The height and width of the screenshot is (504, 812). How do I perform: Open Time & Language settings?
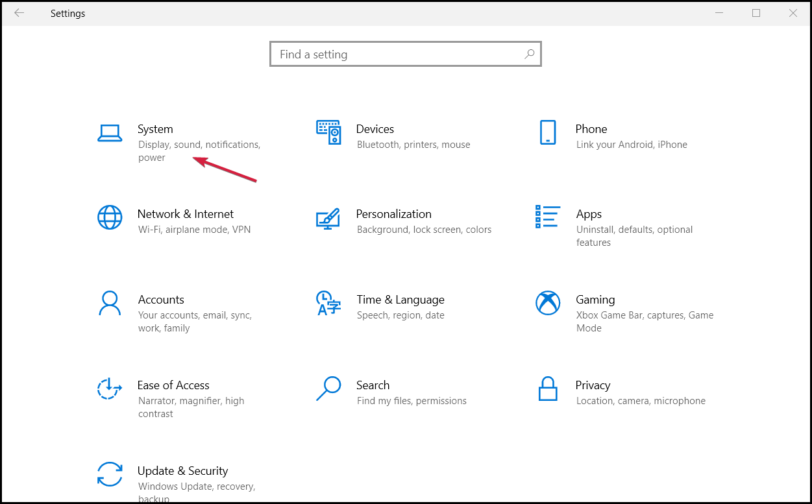[x=400, y=300]
